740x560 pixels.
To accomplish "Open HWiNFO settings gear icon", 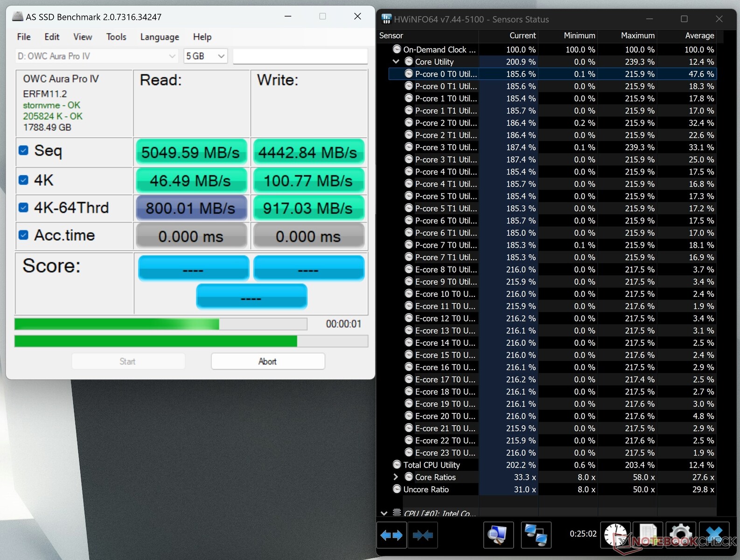I will 681,535.
